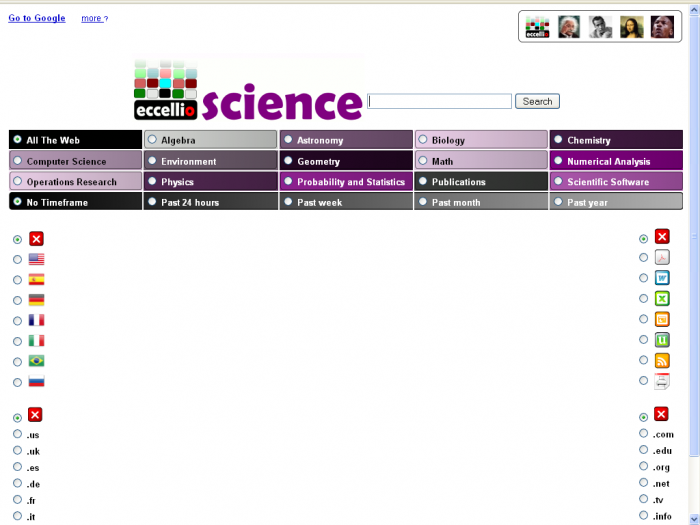Screen dimensions: 700x525
Task: Select the No Timeframe option
Action: coord(75,202)
